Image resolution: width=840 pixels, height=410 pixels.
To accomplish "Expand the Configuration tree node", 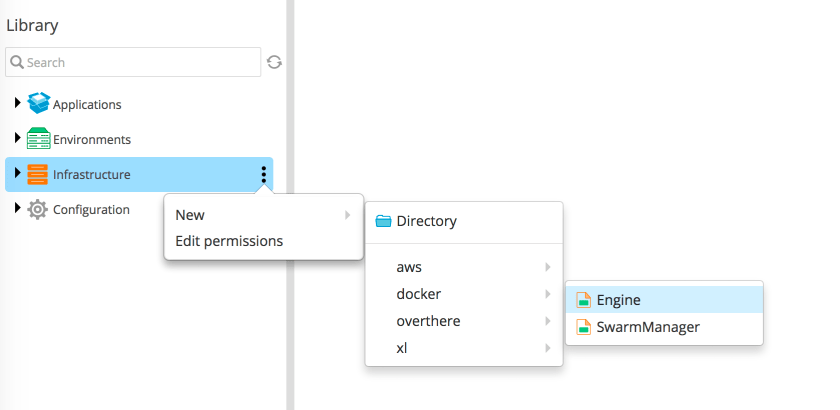I will coord(17,208).
